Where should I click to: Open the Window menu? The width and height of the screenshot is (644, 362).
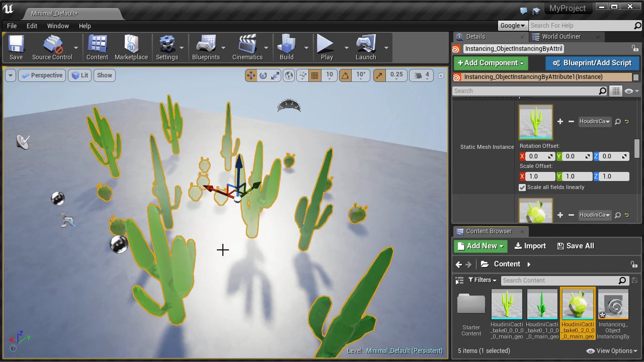tap(58, 26)
